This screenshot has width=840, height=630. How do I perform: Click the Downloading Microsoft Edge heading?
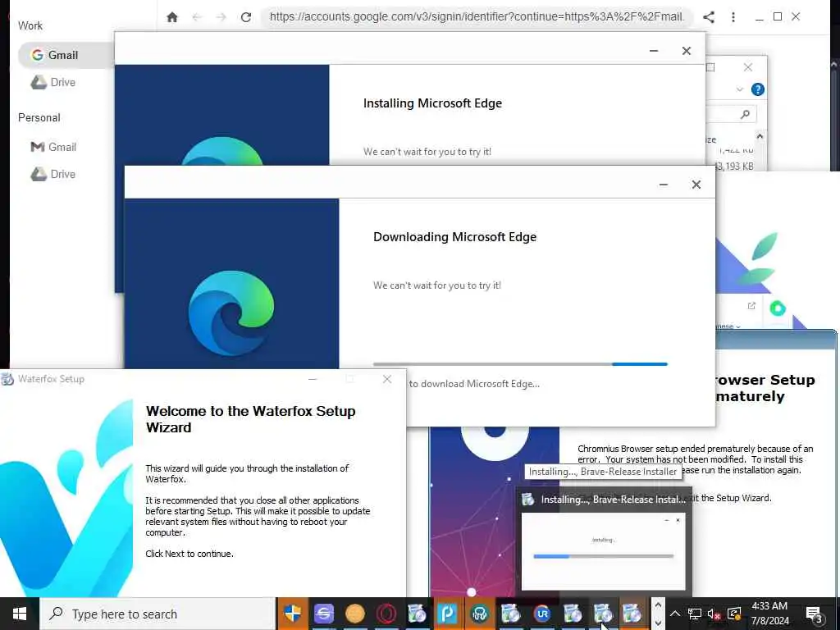click(454, 237)
